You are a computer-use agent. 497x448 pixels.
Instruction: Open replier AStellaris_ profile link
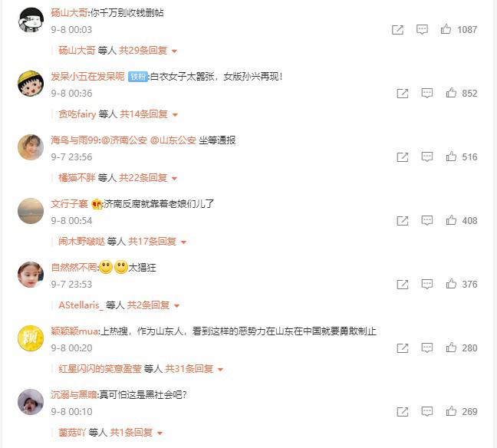pyautogui.click(x=81, y=305)
